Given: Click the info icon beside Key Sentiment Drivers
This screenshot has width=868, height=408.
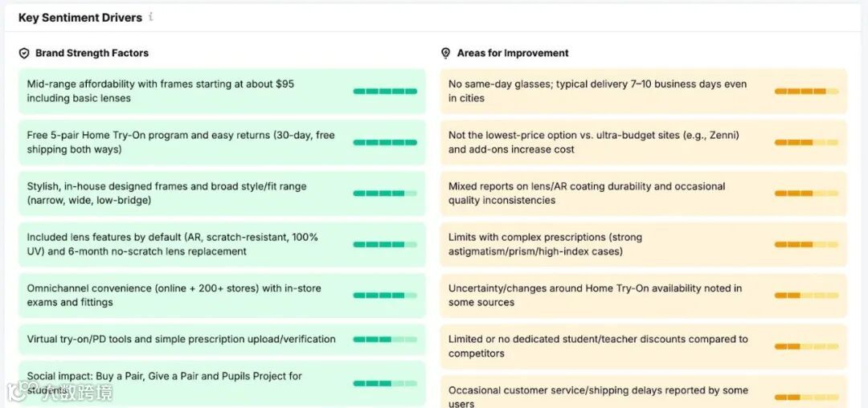Looking at the screenshot, I should pyautogui.click(x=151, y=17).
